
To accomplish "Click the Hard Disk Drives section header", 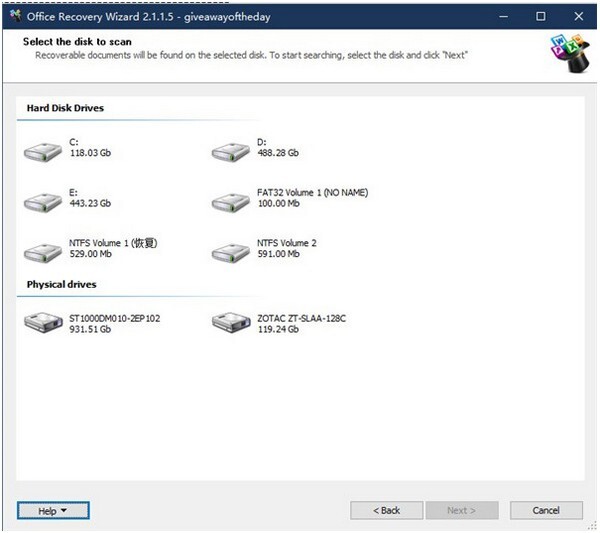I will tap(65, 108).
